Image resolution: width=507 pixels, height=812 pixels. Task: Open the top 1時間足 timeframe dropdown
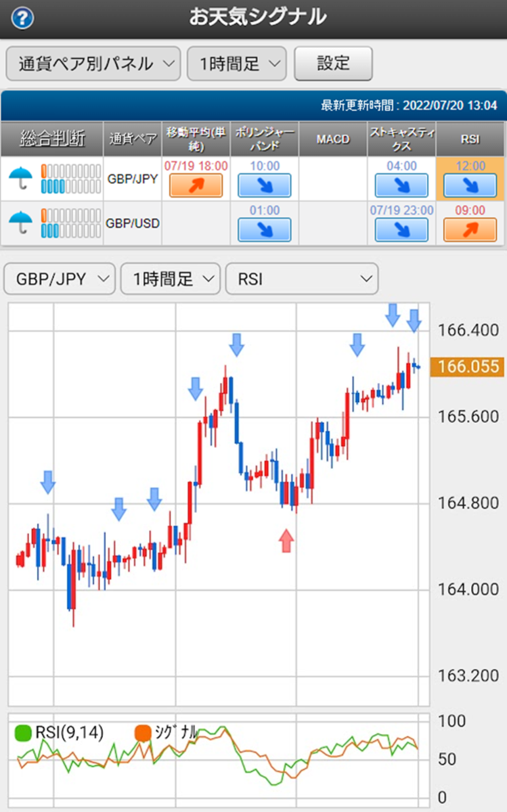(237, 64)
